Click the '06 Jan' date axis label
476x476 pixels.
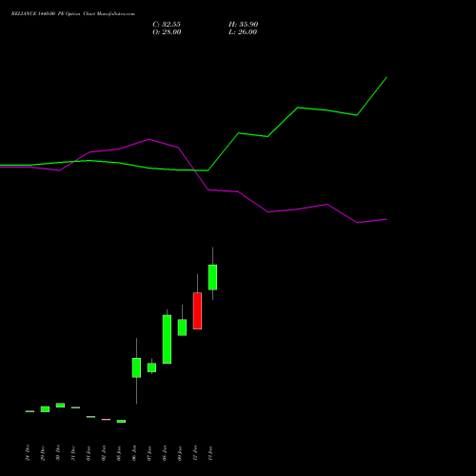pyautogui.click(x=134, y=453)
